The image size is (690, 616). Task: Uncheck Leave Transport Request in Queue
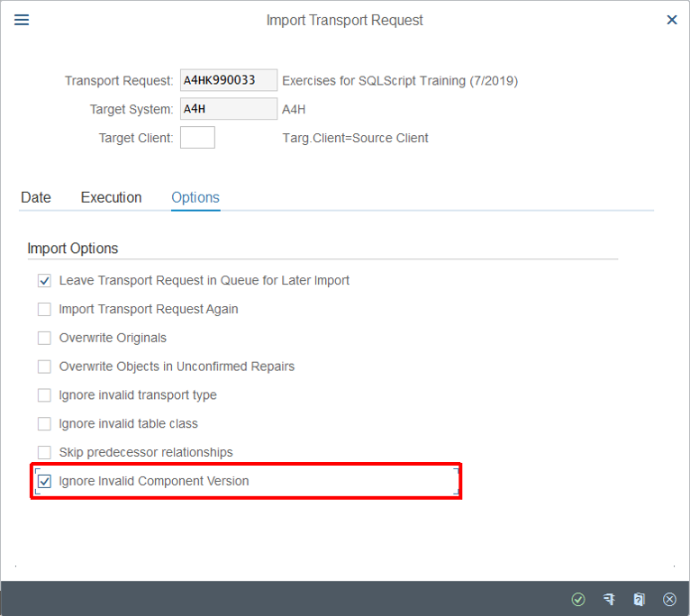click(44, 281)
